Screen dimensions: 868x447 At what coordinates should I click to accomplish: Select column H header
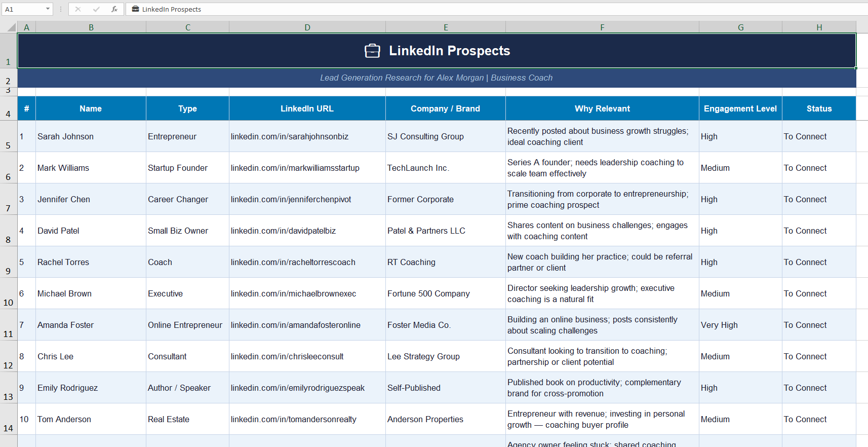click(819, 27)
